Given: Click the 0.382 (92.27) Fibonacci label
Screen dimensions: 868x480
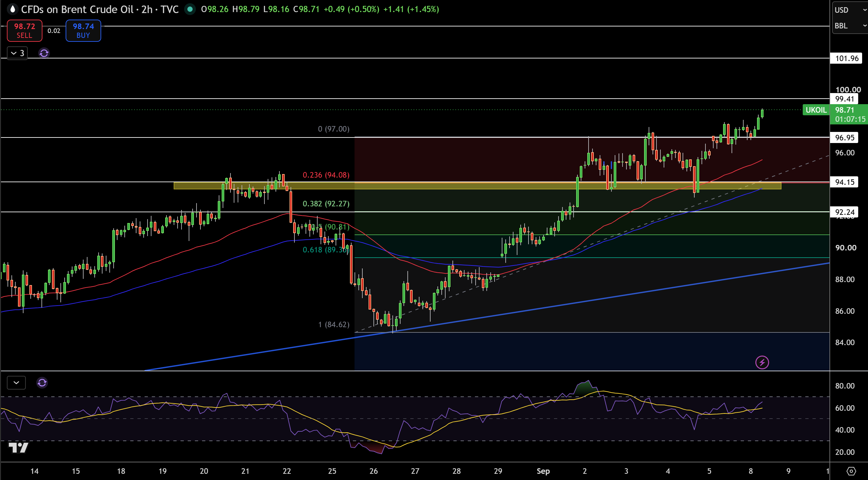Looking at the screenshot, I should pos(326,204).
